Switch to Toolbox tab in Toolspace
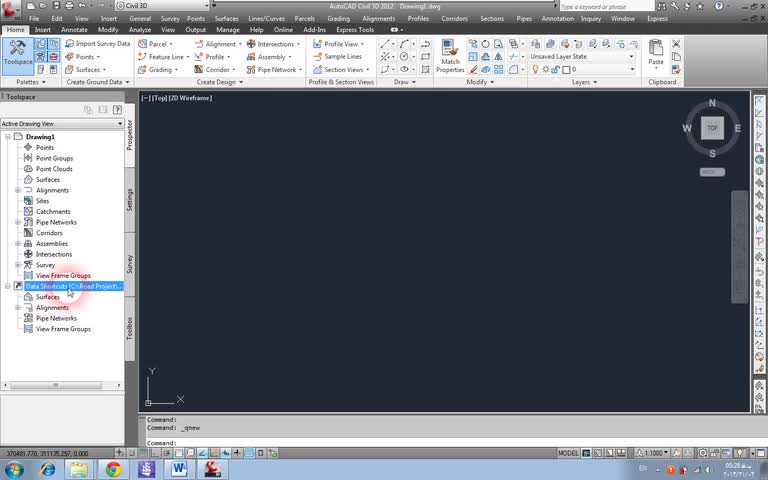The height and width of the screenshot is (480, 768). [x=130, y=328]
